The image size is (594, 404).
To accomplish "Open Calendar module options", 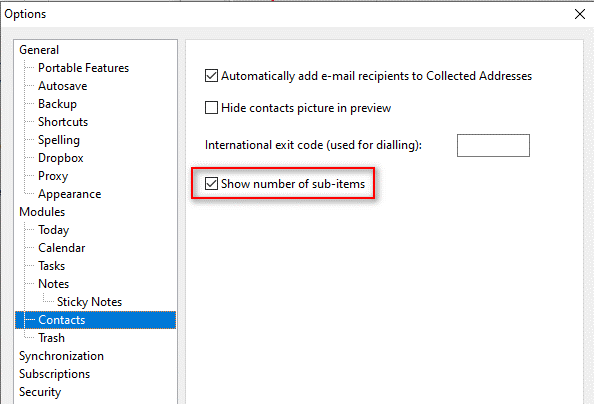I will 61,248.
